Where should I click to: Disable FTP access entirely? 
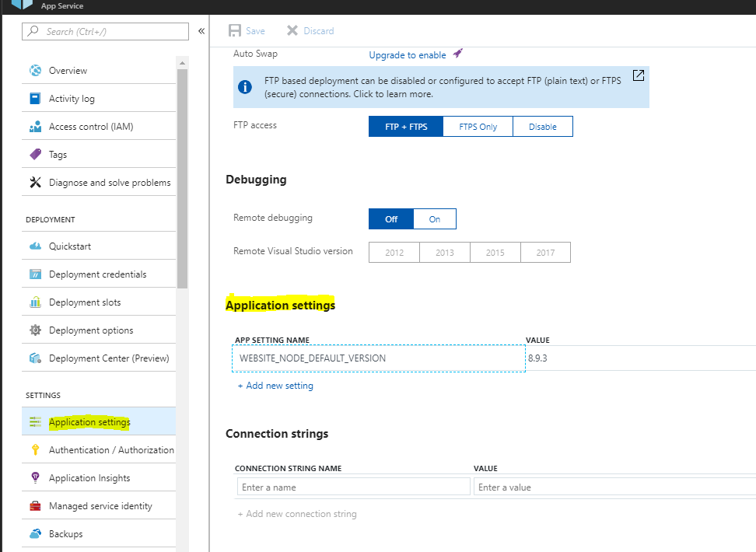[x=544, y=126]
